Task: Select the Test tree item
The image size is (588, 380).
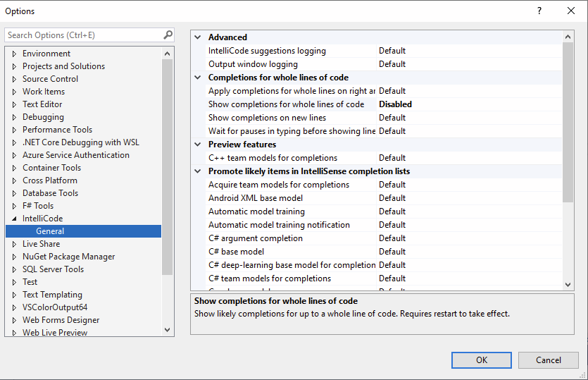Action: click(x=30, y=282)
